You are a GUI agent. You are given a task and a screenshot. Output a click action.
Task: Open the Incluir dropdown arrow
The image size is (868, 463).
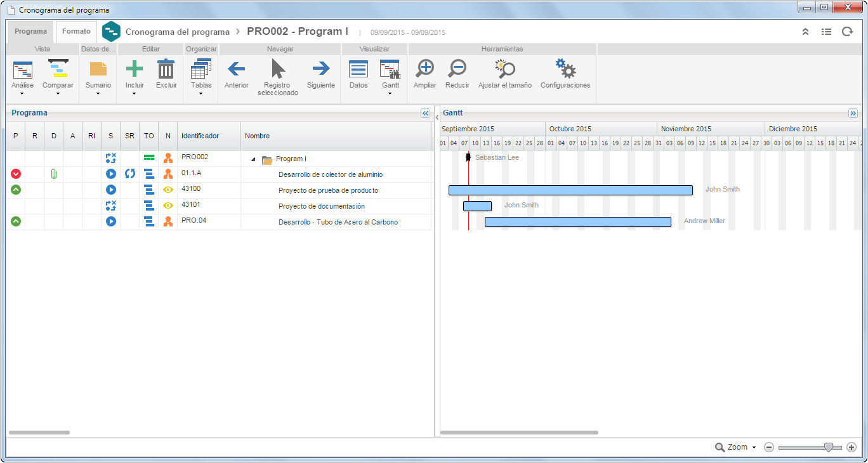pyautogui.click(x=135, y=94)
